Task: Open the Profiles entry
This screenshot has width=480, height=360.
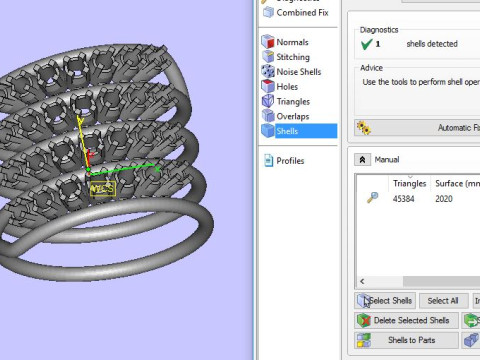Action: pyautogui.click(x=290, y=161)
